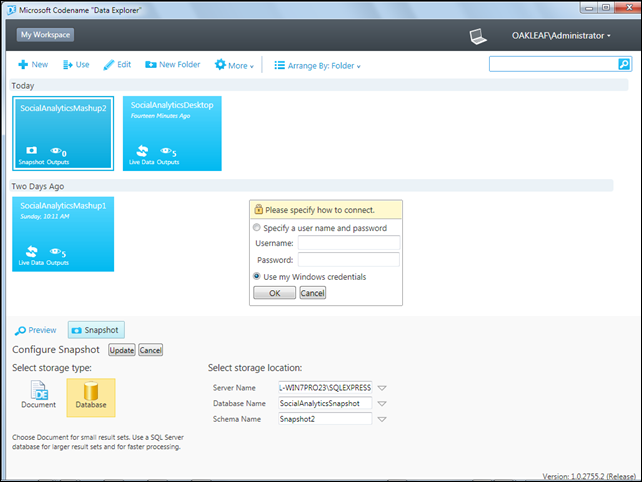Expand the Server Name dropdown arrow
This screenshot has width=642, height=482.
[x=382, y=388]
